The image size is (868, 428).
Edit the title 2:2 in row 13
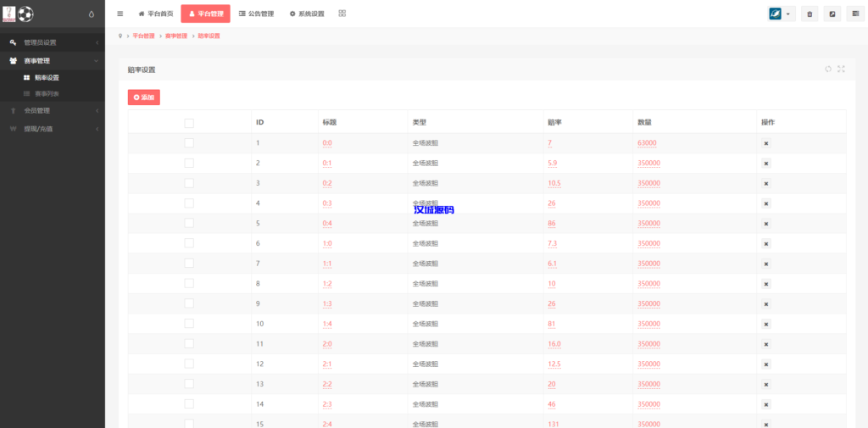coord(327,384)
